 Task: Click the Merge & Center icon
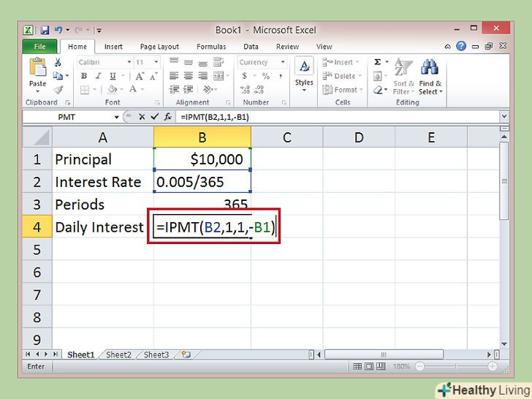tap(218, 76)
